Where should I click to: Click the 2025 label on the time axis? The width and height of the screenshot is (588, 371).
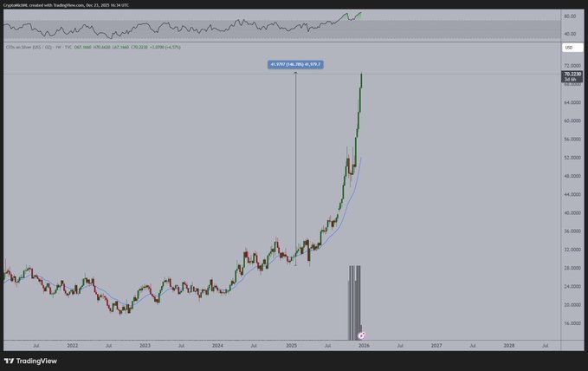[292, 345]
